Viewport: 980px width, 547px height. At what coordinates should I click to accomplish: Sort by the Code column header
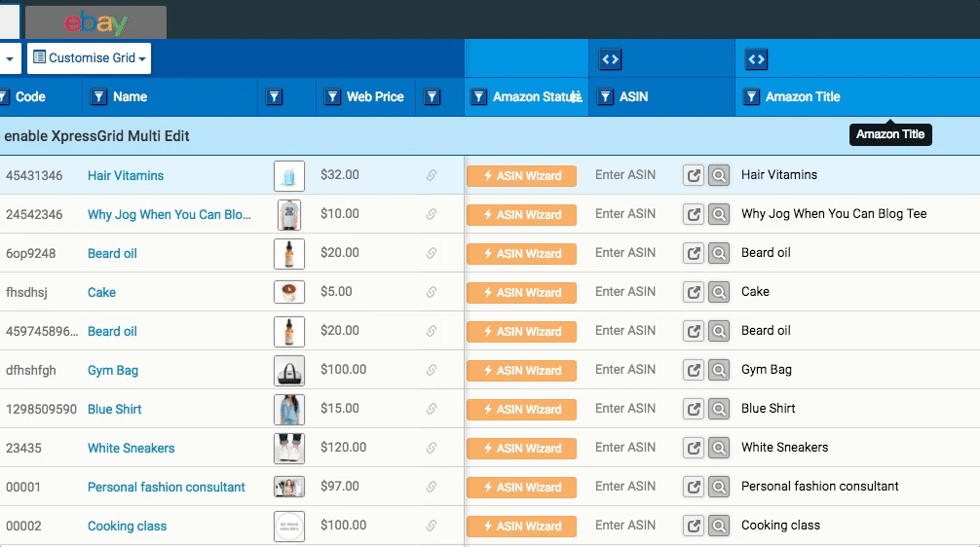[x=30, y=97]
